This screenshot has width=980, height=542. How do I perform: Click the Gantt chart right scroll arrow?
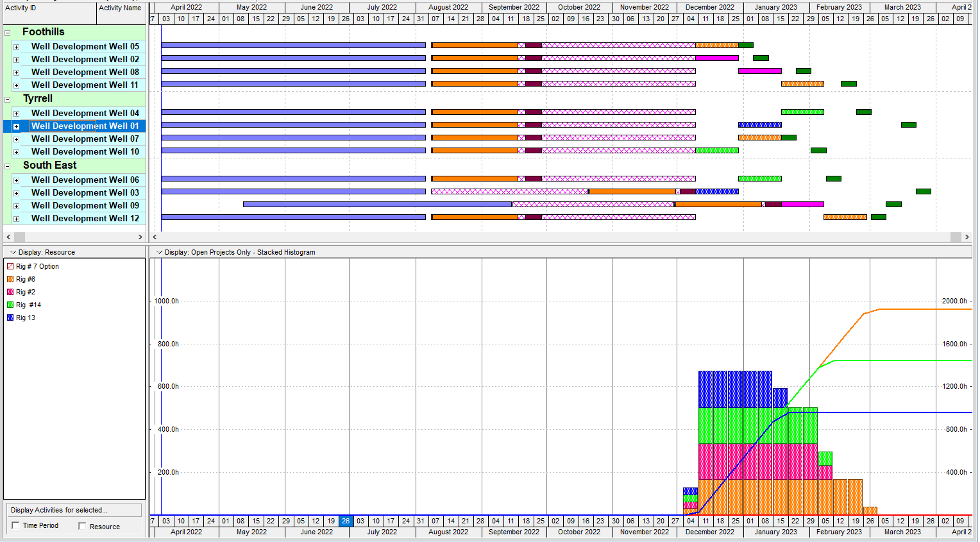click(967, 237)
